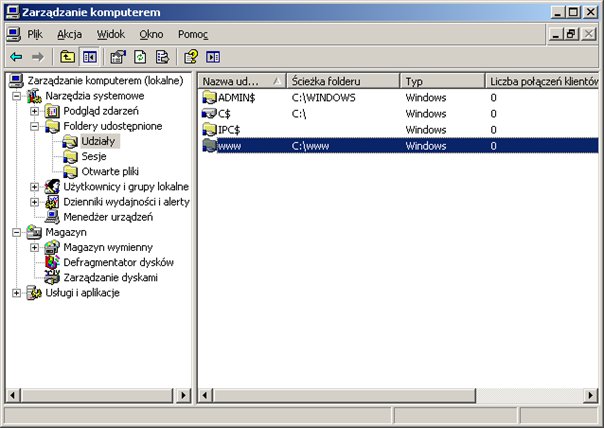Collapse the Narzędzia systemowe node
The width and height of the screenshot is (605, 429).
[16, 96]
